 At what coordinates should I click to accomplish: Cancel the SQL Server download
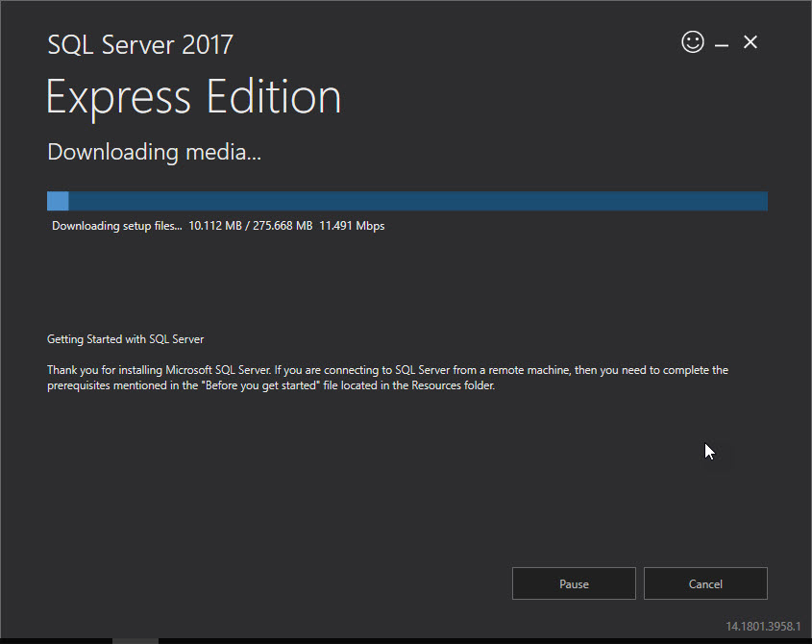[x=705, y=583]
